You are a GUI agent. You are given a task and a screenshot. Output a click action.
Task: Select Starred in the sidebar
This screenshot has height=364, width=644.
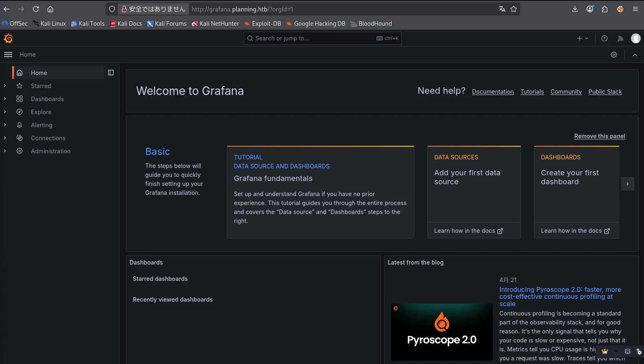pos(41,86)
